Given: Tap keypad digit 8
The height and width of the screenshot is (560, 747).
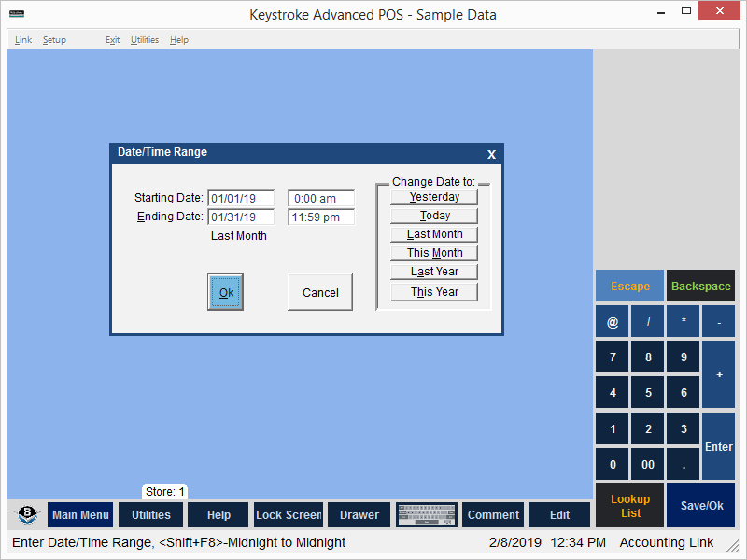Looking at the screenshot, I should [647, 357].
